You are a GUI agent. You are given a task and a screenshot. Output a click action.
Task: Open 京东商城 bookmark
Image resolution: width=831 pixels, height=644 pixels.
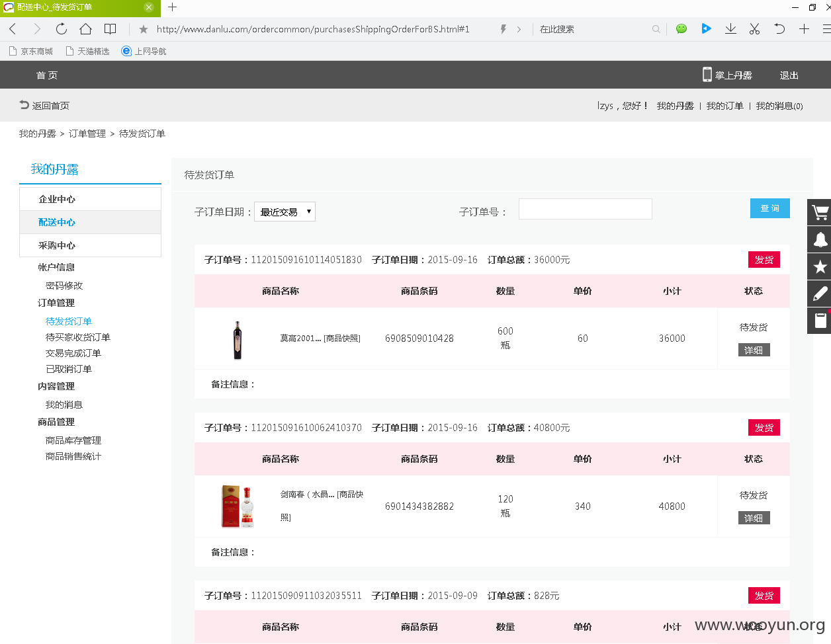pyautogui.click(x=30, y=51)
